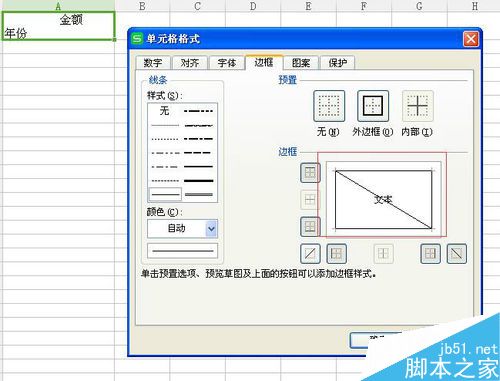Choose the medium solid line style
This screenshot has height=381, width=500.
coord(198,167)
